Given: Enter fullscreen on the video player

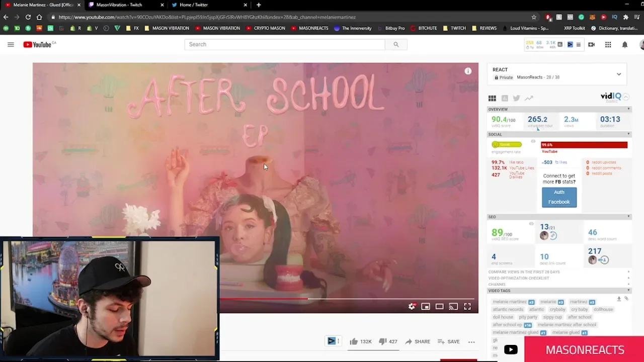Looking at the screenshot, I should coord(467,306).
